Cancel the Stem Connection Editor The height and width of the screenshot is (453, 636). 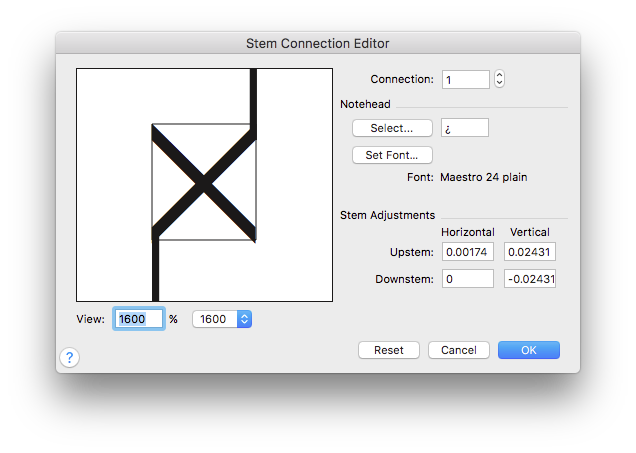(x=459, y=350)
